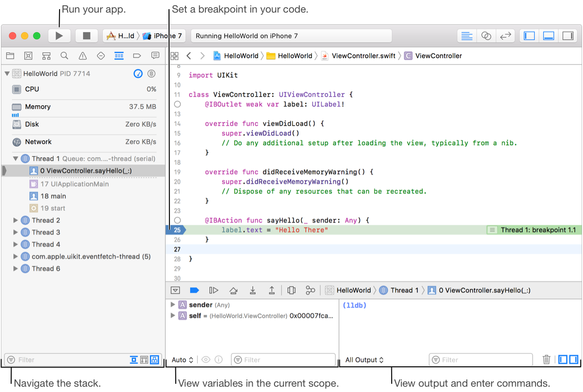
Task: Open Debug View Hierarchy icon
Action: 291,290
